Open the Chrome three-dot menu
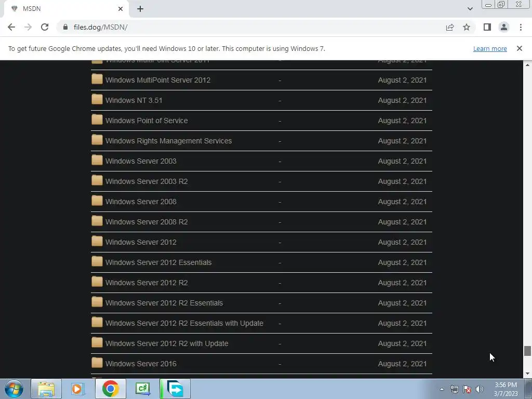Screen dimensions: 532x399 point(521,27)
